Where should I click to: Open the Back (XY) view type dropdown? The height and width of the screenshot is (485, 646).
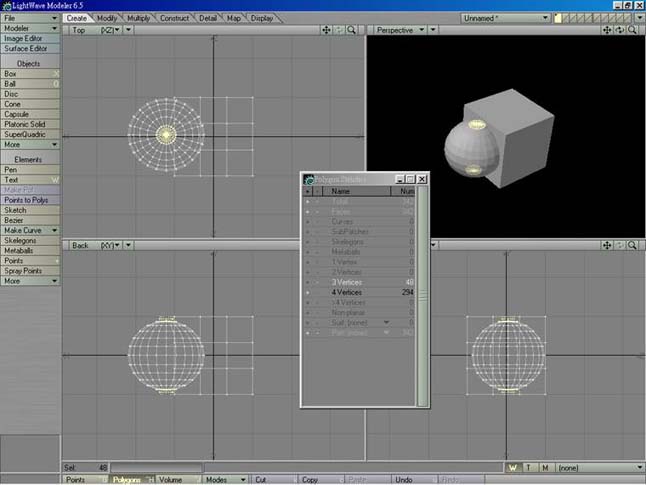[96, 246]
